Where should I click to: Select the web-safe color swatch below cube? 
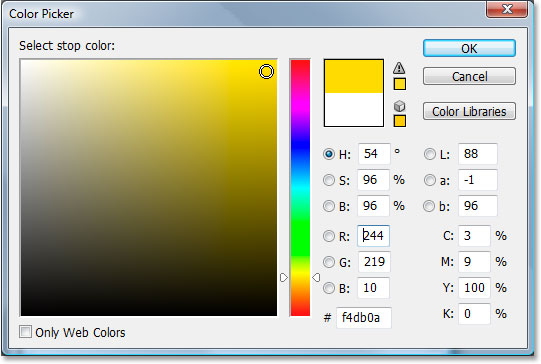(400, 121)
